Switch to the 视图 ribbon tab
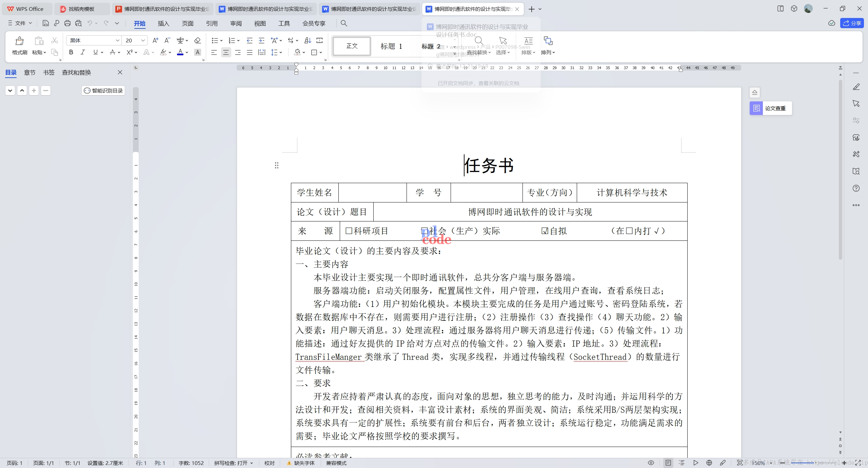 [260, 23]
